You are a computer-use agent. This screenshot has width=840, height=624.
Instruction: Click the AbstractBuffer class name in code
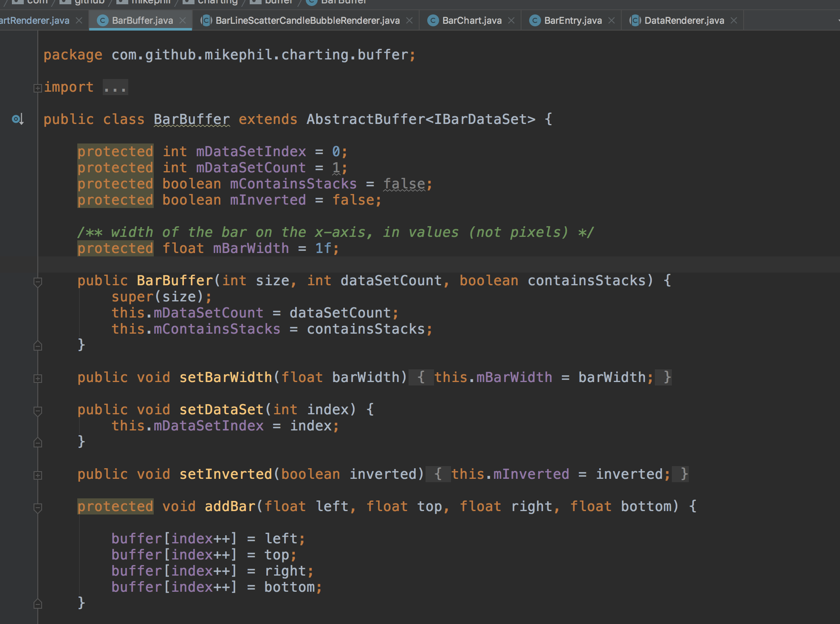click(x=365, y=119)
